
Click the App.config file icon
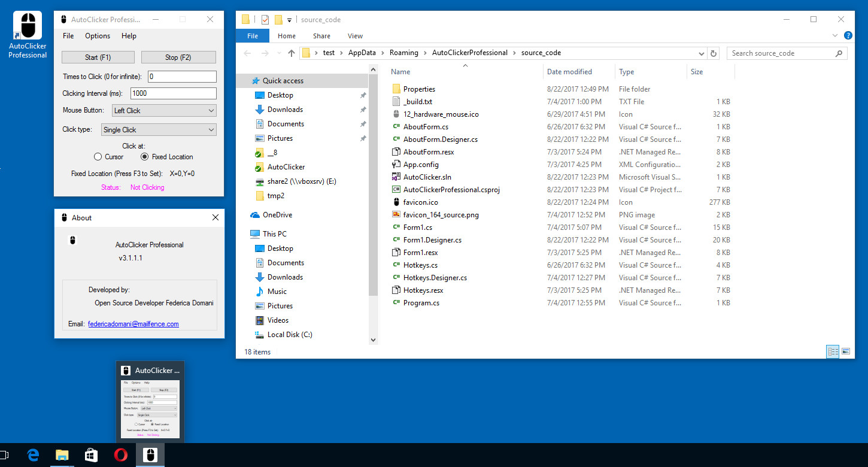coord(396,165)
